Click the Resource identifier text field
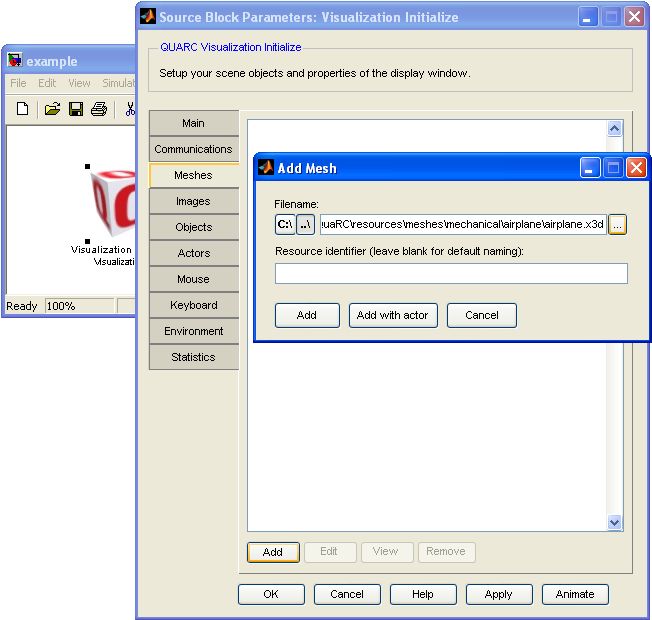 [x=451, y=273]
